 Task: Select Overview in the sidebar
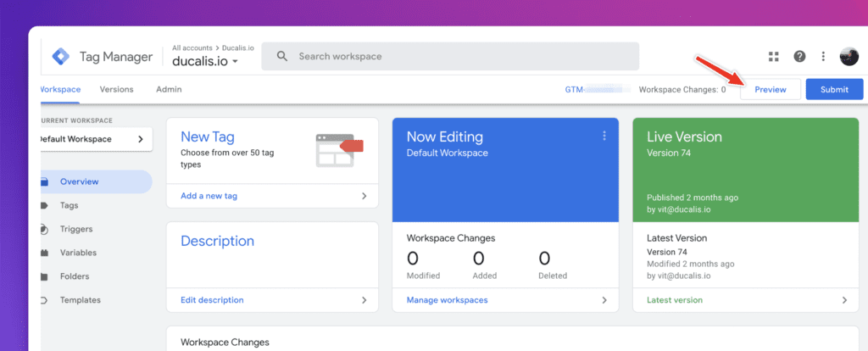[97, 181]
